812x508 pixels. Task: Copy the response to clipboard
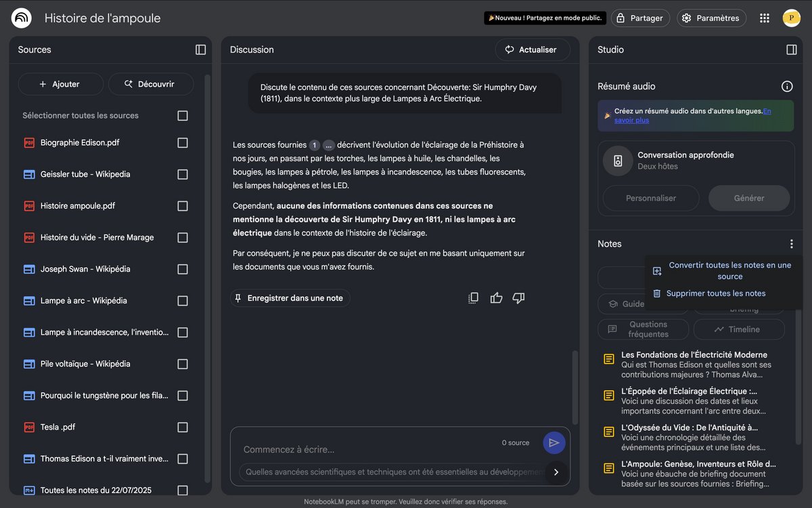point(474,298)
